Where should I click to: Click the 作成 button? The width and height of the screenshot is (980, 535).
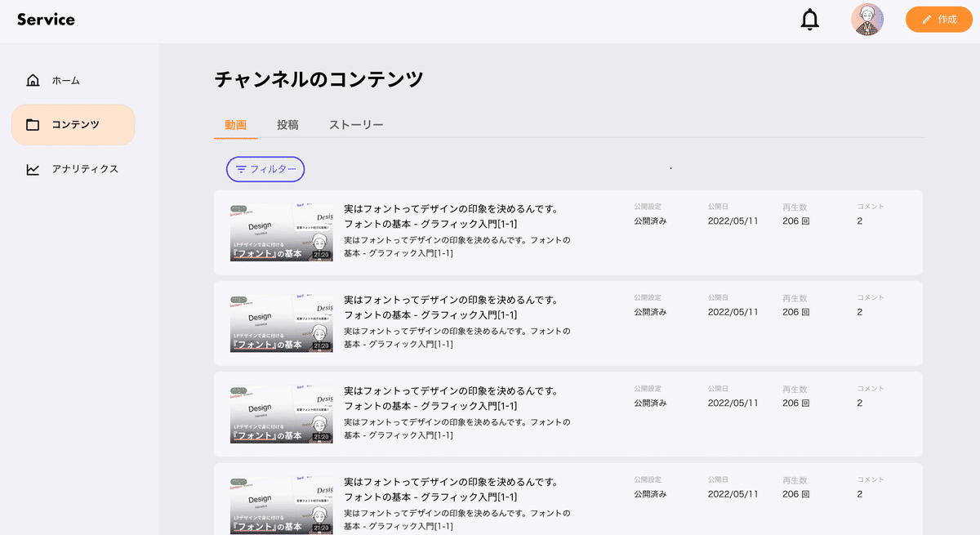(939, 19)
